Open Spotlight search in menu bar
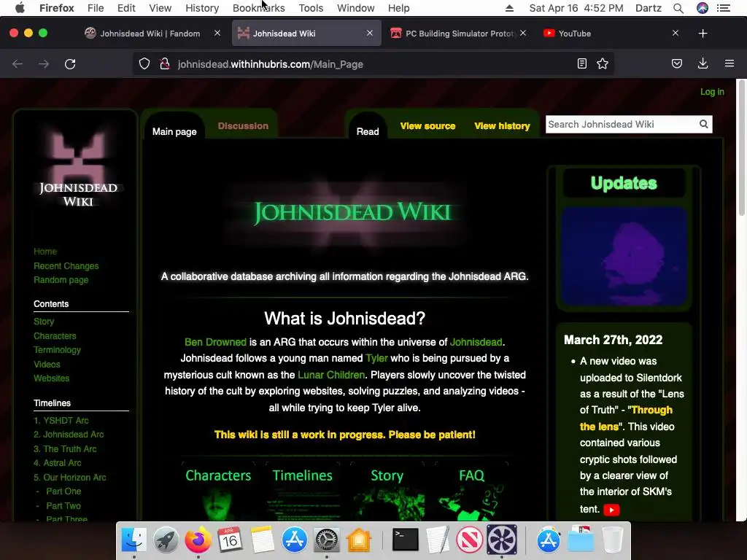 [x=678, y=8]
